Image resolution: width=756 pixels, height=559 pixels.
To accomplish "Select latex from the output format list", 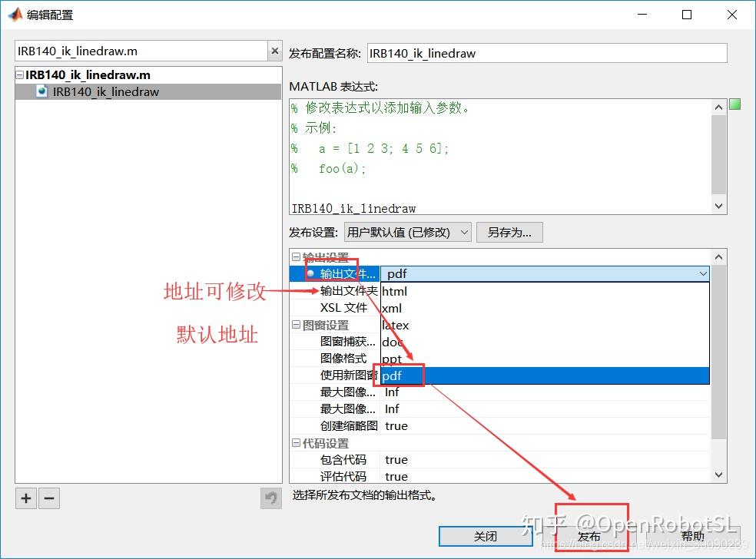I will pyautogui.click(x=395, y=325).
